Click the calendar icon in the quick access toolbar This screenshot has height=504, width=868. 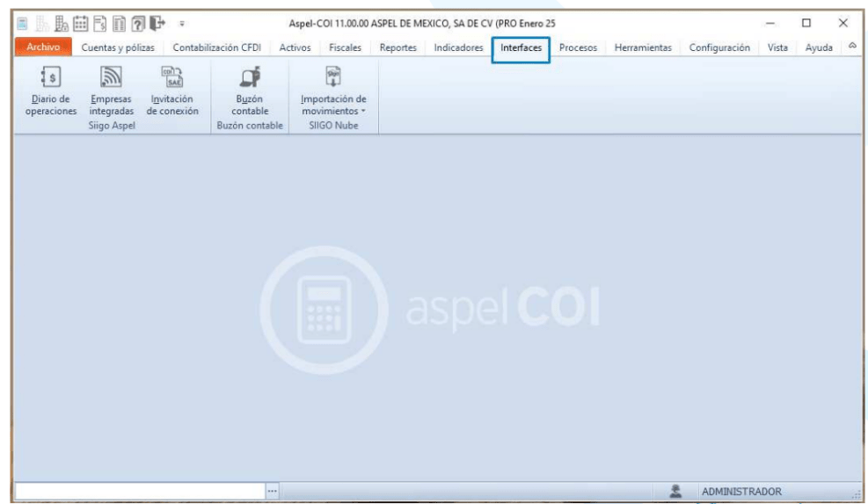click(x=81, y=23)
